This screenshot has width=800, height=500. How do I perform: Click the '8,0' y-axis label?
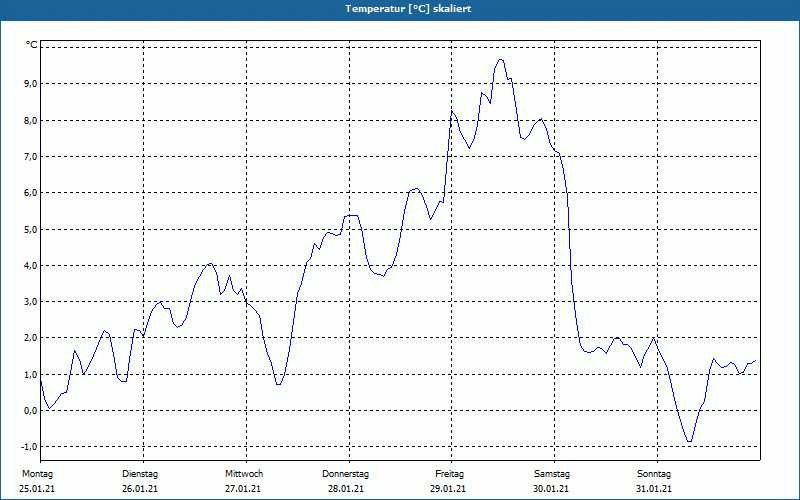(31, 120)
